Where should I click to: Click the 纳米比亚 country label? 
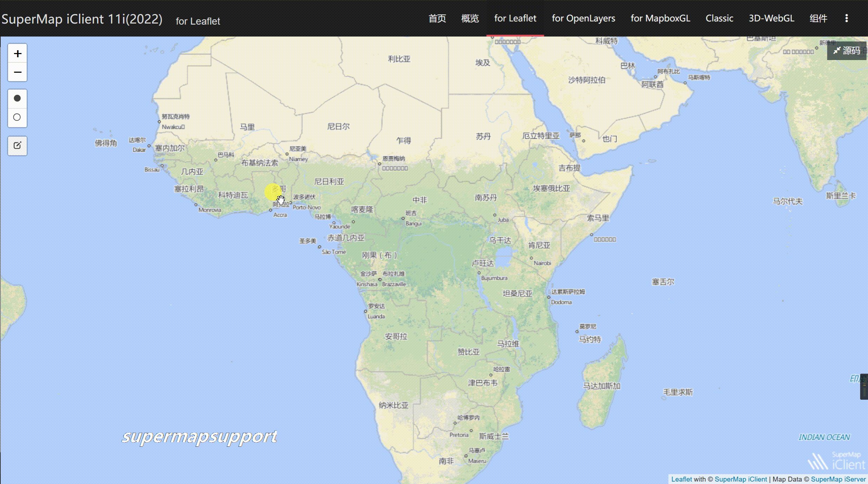394,405
